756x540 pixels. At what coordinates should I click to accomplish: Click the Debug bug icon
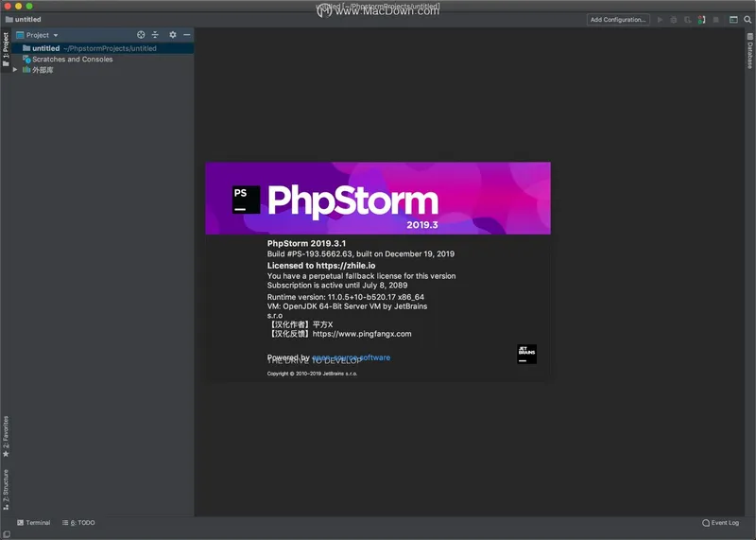pos(674,19)
